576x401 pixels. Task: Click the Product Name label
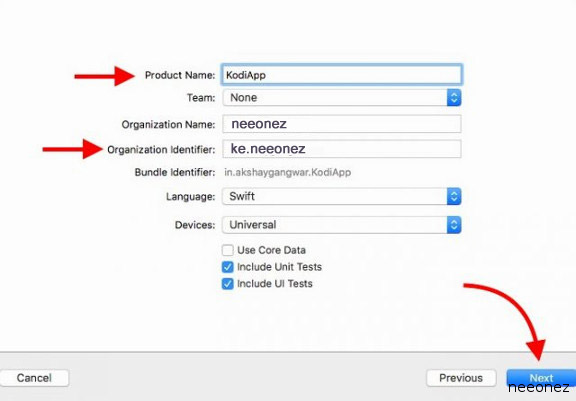click(x=180, y=75)
